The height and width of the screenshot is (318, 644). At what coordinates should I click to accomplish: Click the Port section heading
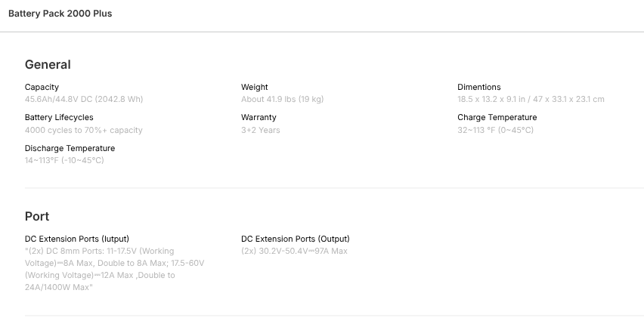pos(37,217)
